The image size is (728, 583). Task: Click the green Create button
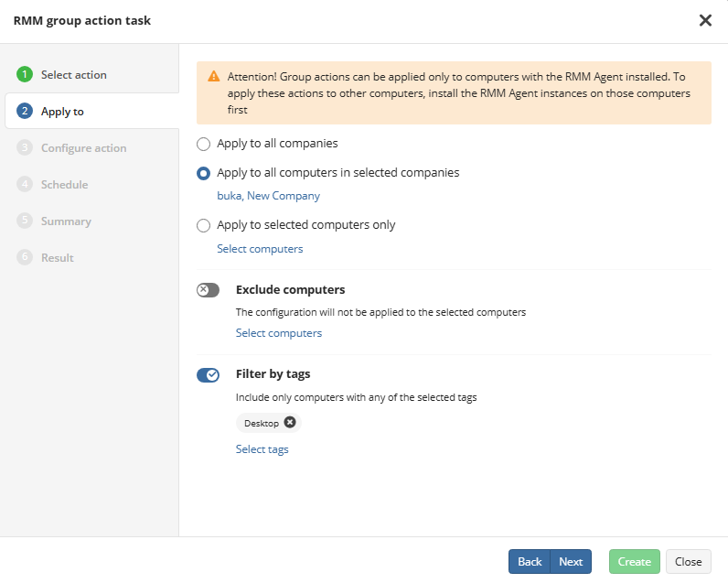pyautogui.click(x=634, y=562)
